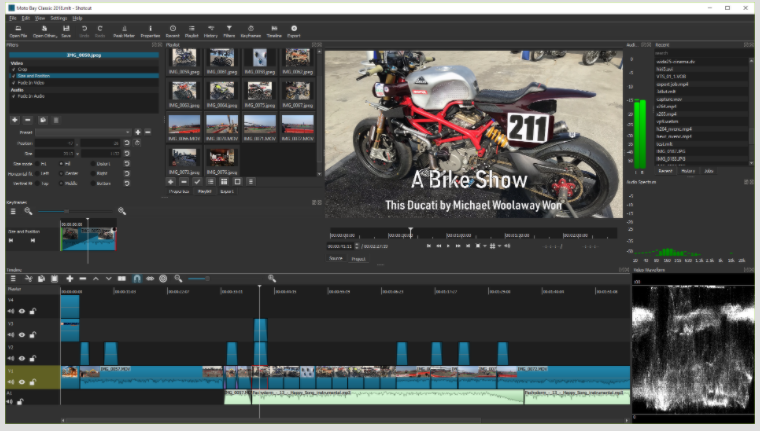Uncheck the Fade In Audio filter
Viewport: 760px width, 431px height.
(14, 96)
